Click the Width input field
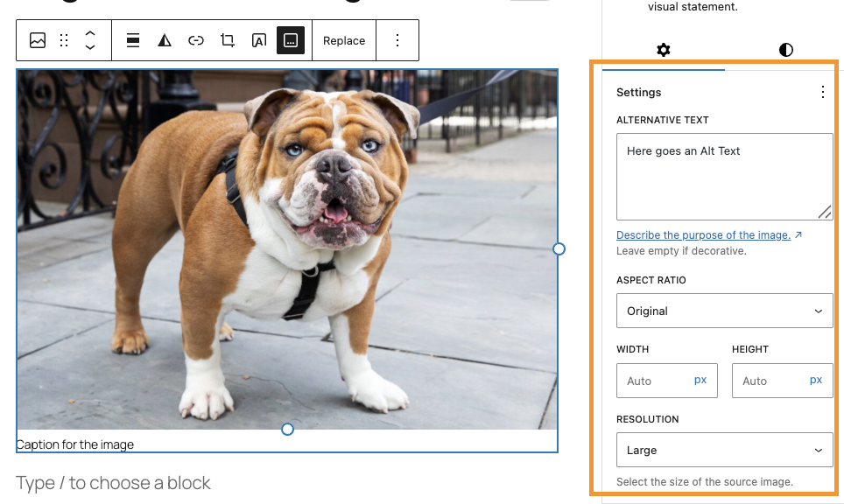 tap(657, 381)
